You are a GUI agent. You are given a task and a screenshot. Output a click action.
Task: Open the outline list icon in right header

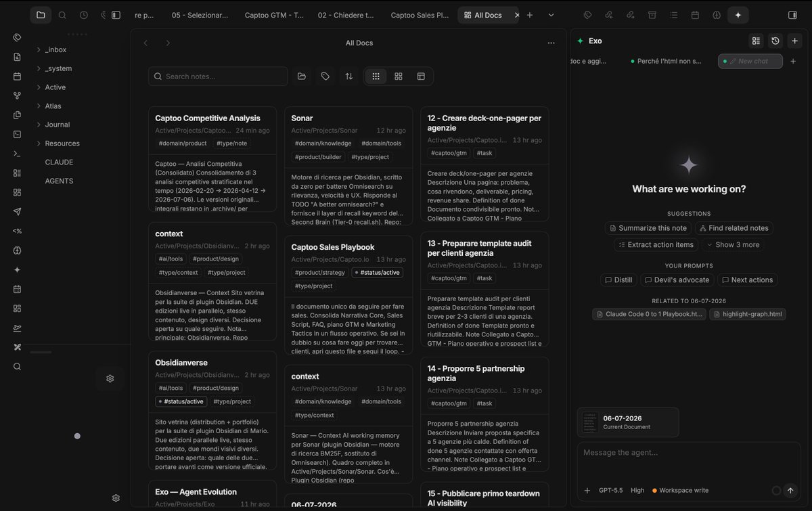point(673,15)
